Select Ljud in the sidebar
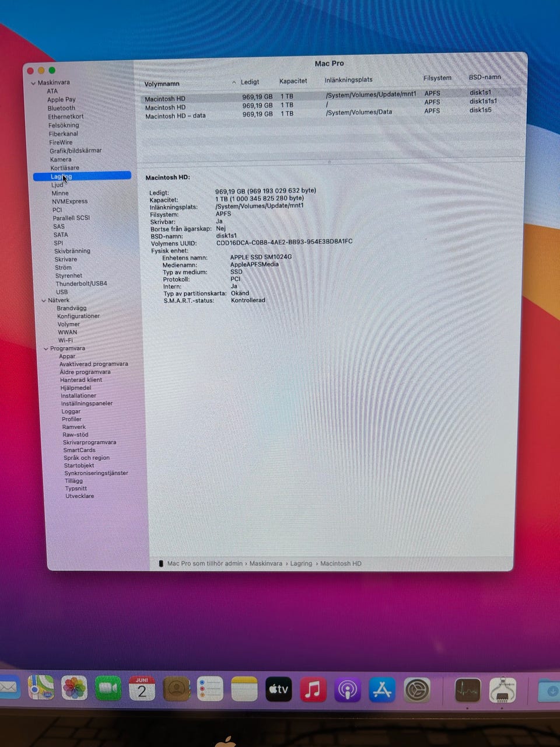560x747 pixels. pyautogui.click(x=57, y=185)
